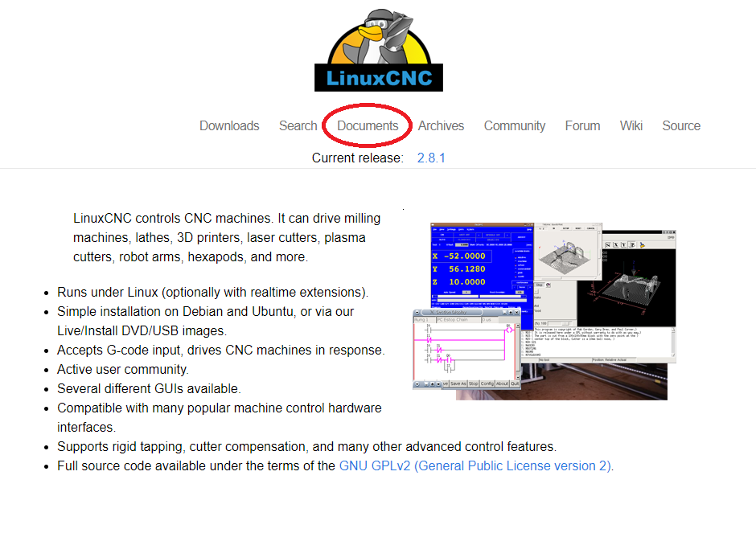Open the Forum link
The image size is (756, 533).
(582, 125)
